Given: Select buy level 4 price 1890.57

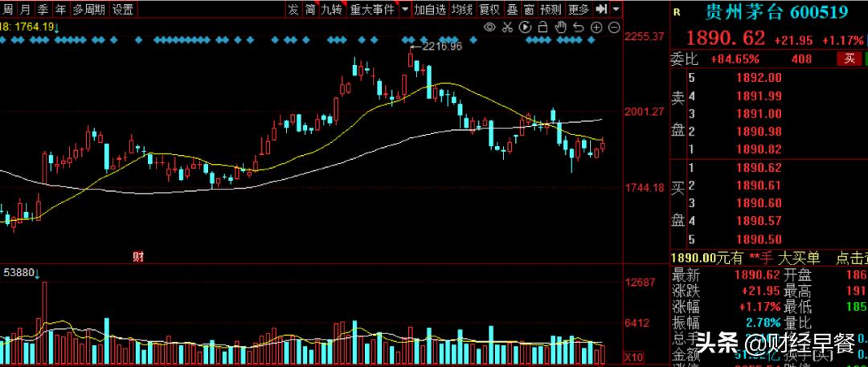Looking at the screenshot, I should tap(759, 221).
